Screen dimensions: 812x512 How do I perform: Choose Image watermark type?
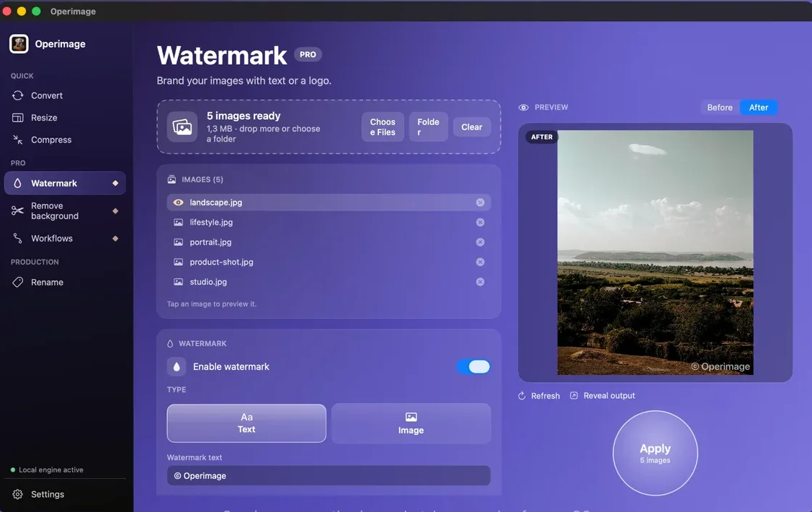point(411,423)
